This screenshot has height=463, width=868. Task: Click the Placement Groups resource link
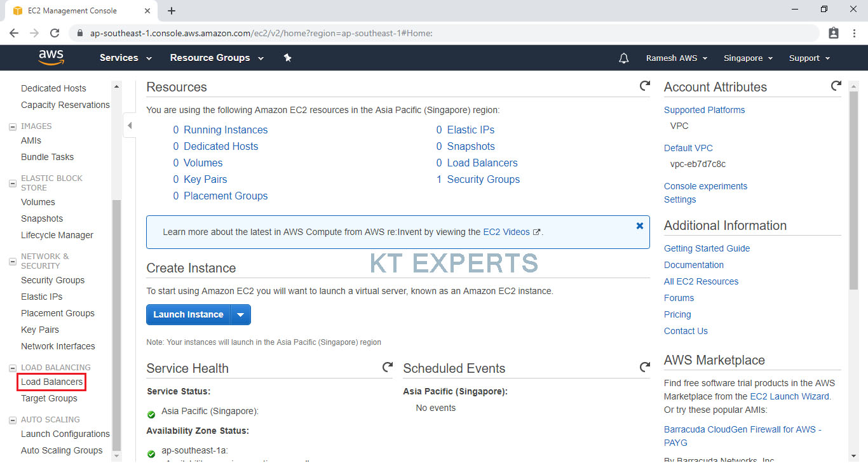(226, 196)
